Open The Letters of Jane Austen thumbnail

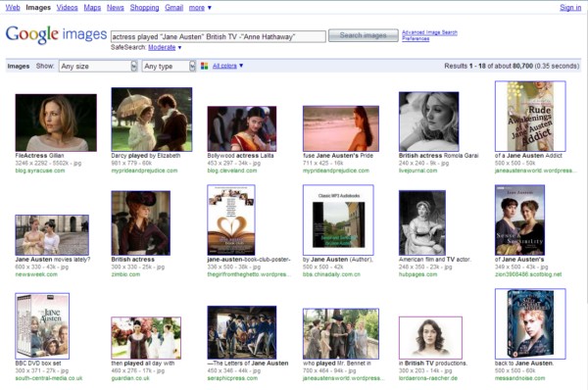tap(242, 332)
